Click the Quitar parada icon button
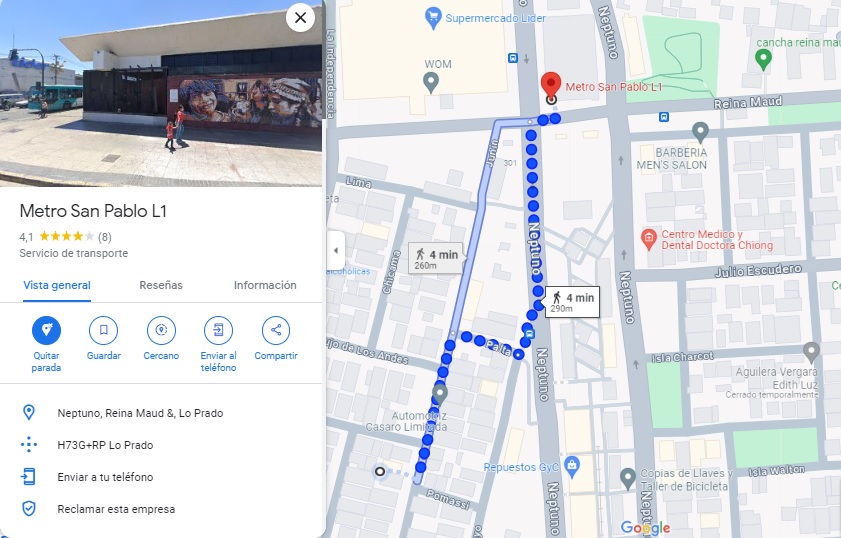Image resolution: width=841 pixels, height=538 pixels. tap(46, 330)
